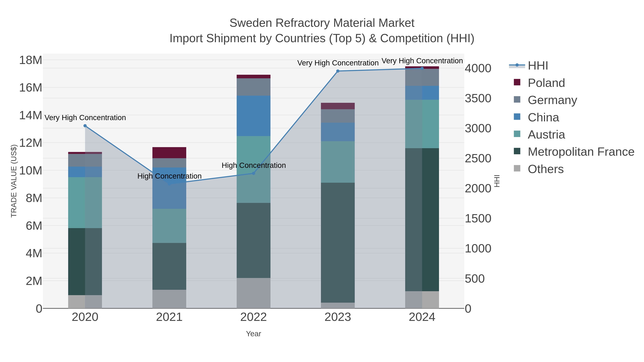Click the 4000 HHI axis tick label

(x=478, y=68)
